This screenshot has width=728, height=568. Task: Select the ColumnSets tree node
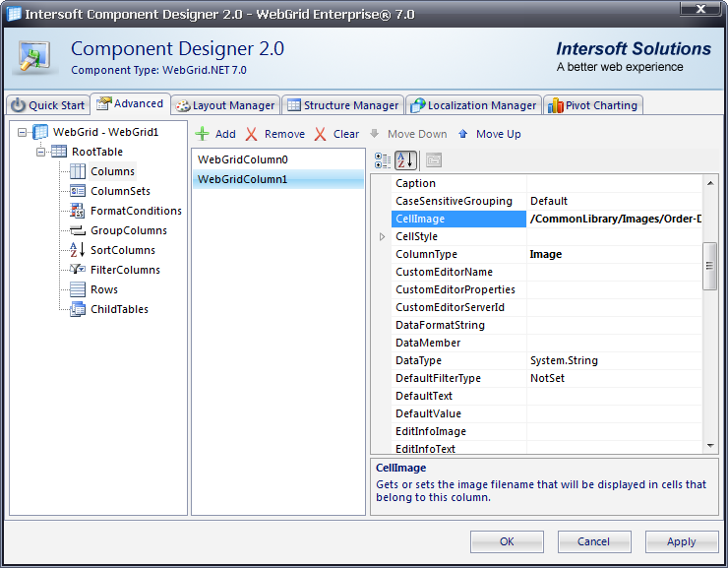(120, 191)
